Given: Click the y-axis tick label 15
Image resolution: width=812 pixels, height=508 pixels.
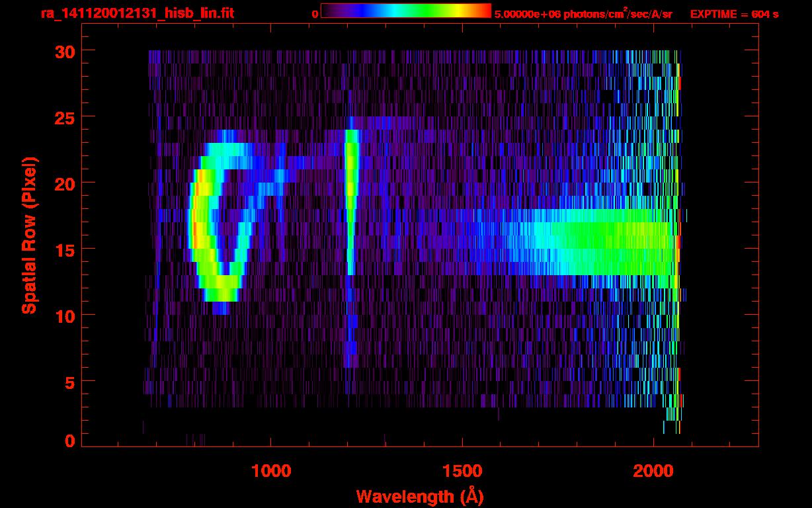Looking at the screenshot, I should click(65, 249).
